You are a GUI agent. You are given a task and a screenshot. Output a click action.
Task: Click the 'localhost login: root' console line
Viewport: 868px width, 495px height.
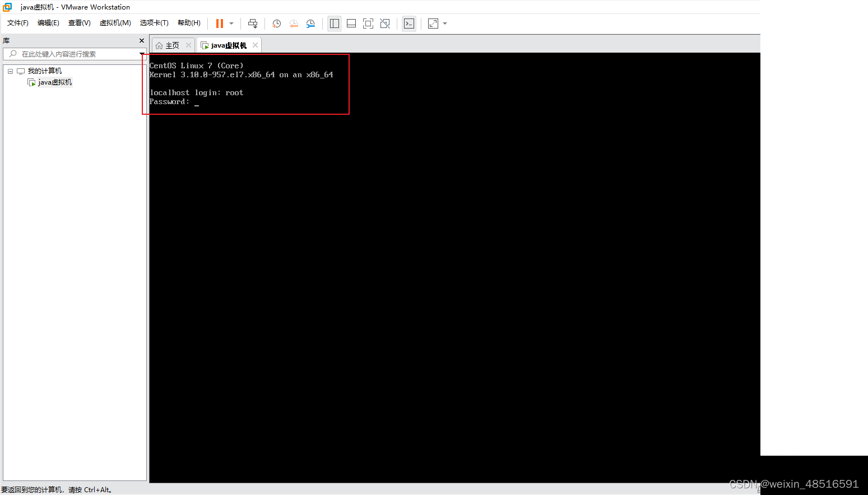[x=196, y=93]
